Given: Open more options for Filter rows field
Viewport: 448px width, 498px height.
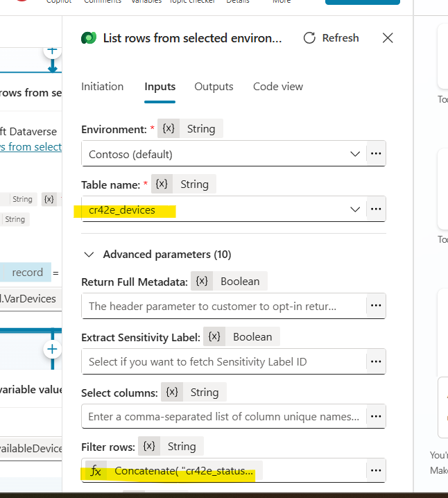Looking at the screenshot, I should click(x=376, y=470).
